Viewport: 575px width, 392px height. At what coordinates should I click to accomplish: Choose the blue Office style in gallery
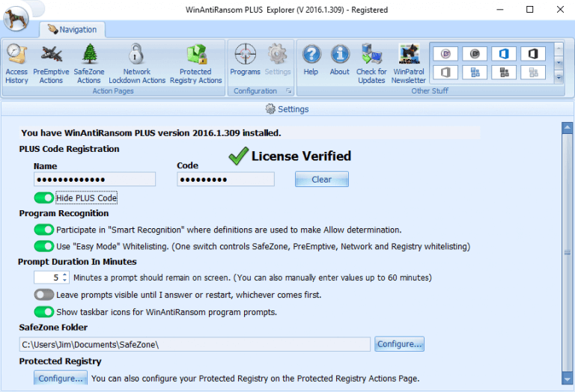504,54
